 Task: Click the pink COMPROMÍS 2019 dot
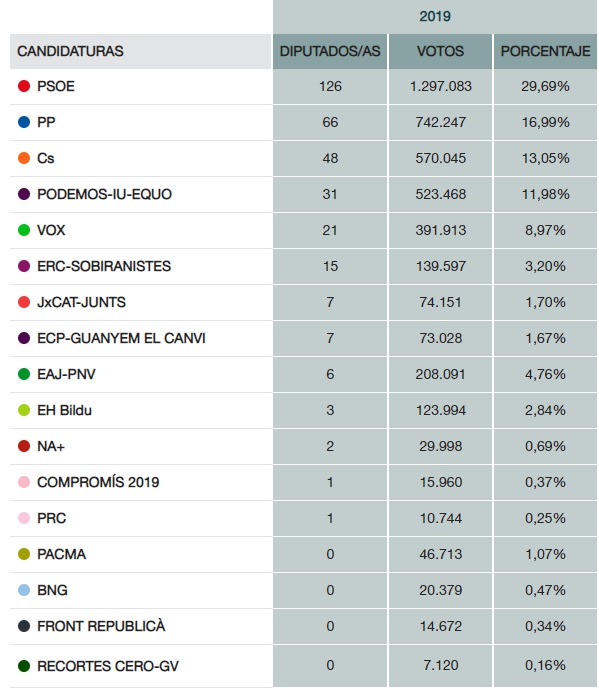(x=24, y=482)
